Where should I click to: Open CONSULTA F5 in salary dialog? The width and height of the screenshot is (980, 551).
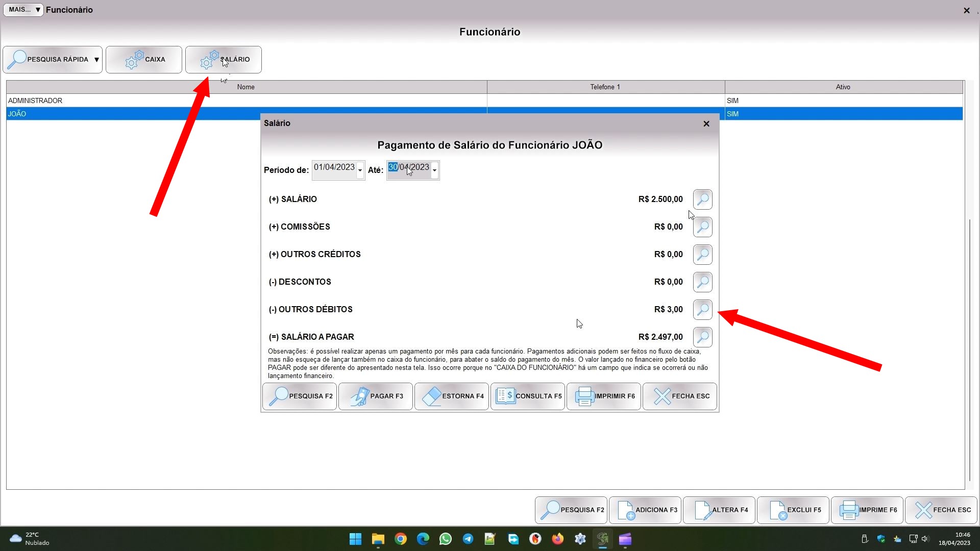tap(528, 396)
